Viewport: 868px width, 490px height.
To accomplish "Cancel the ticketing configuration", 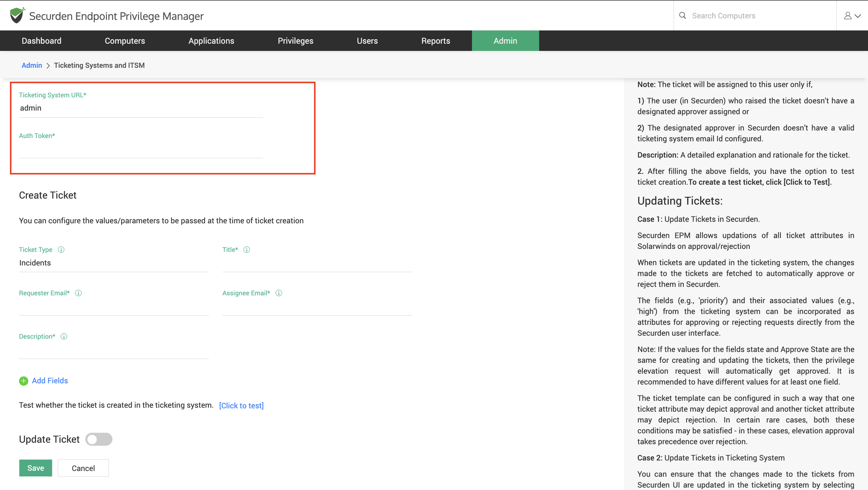I will [x=83, y=468].
